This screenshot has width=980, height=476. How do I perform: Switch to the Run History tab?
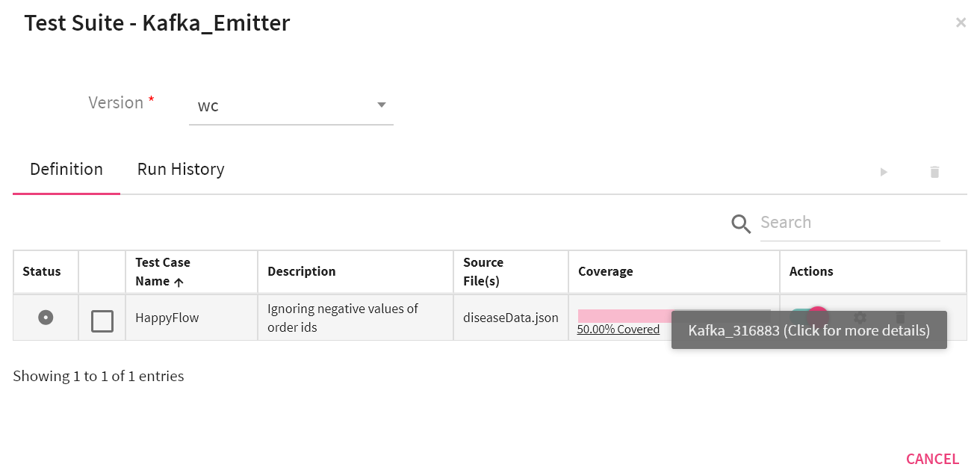click(181, 170)
